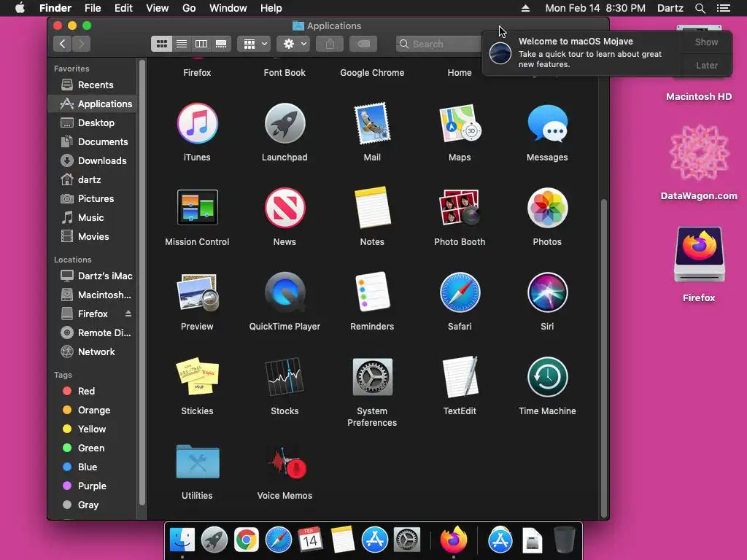Click Later on the Mojave notification
This screenshot has width=747, height=560.
[x=706, y=65]
